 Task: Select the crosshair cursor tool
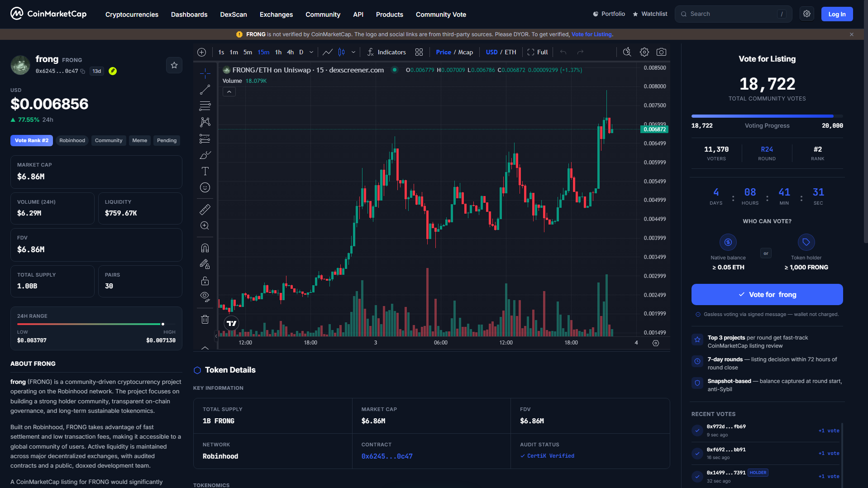(x=205, y=73)
